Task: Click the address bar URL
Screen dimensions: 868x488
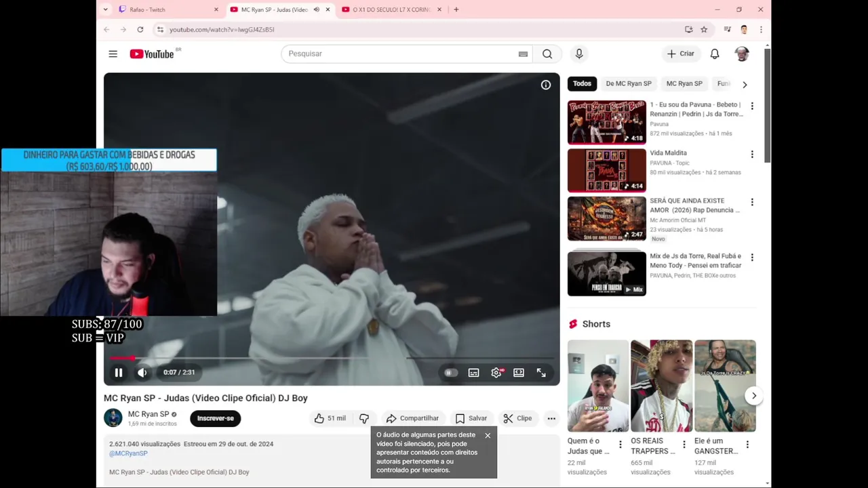Action: tap(222, 30)
